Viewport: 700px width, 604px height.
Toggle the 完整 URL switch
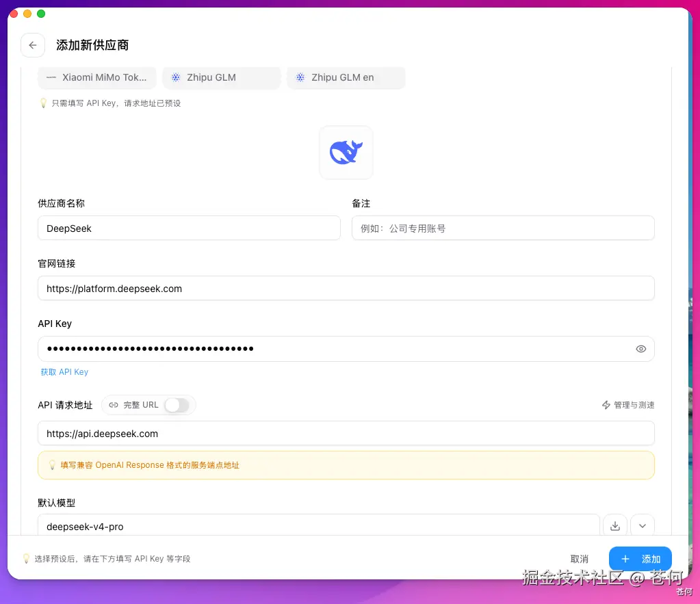click(x=177, y=405)
